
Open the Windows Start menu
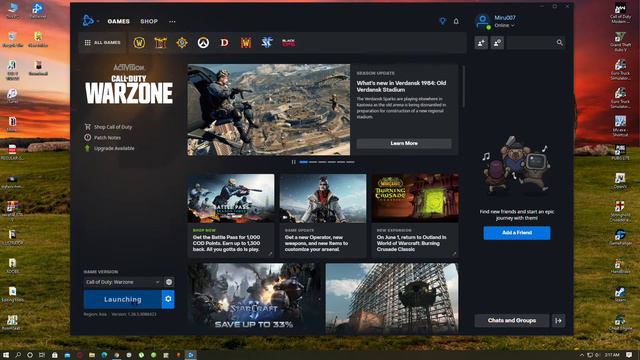click(6, 355)
